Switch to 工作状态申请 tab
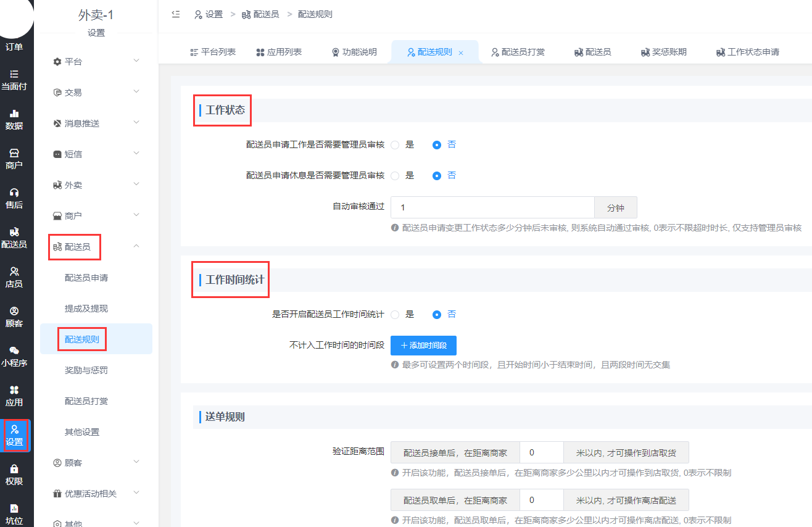 [748, 52]
